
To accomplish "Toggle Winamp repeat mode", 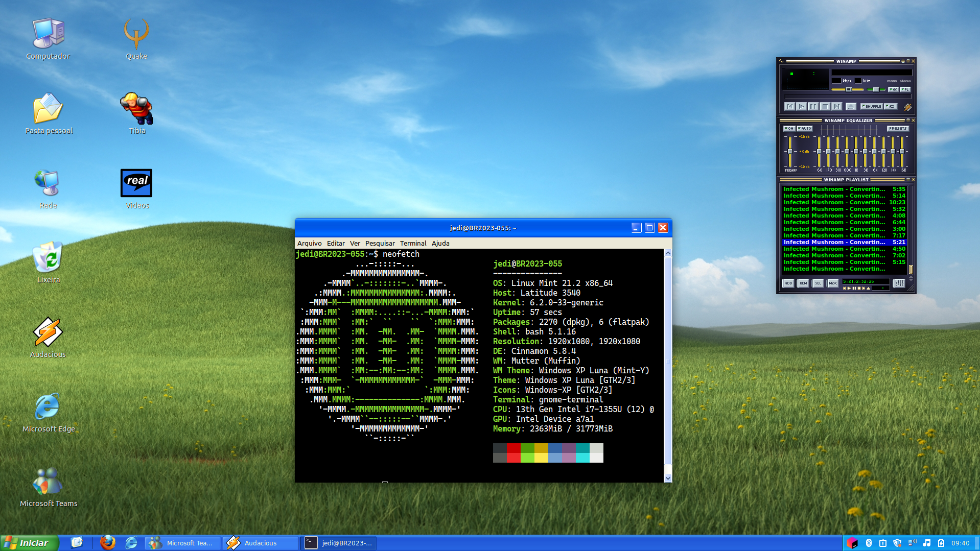I will click(x=891, y=106).
